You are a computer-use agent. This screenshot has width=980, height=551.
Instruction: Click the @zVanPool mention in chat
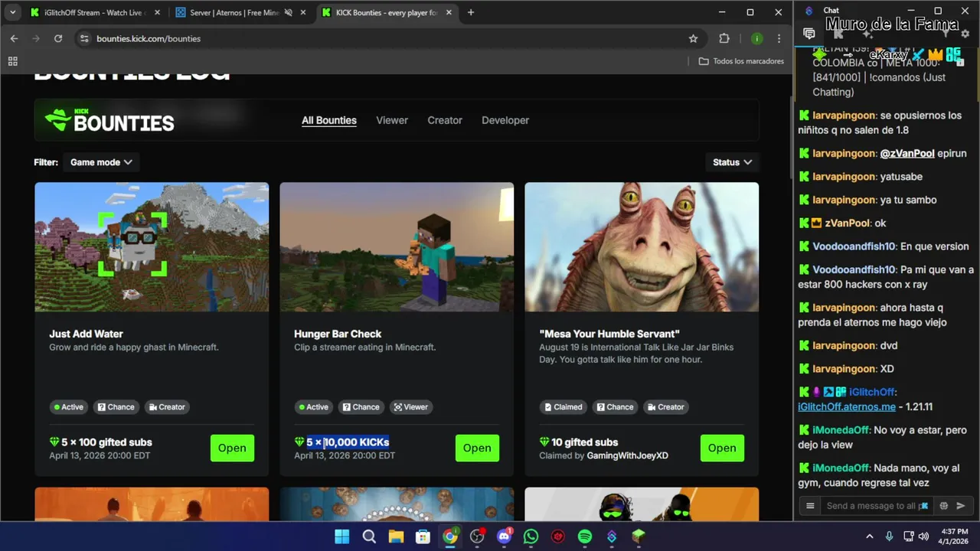point(907,153)
